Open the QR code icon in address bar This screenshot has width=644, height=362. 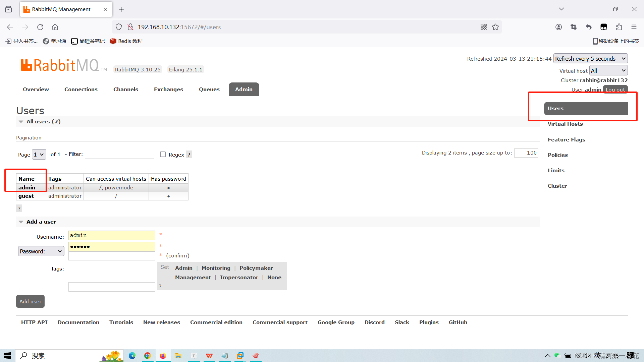click(x=483, y=27)
